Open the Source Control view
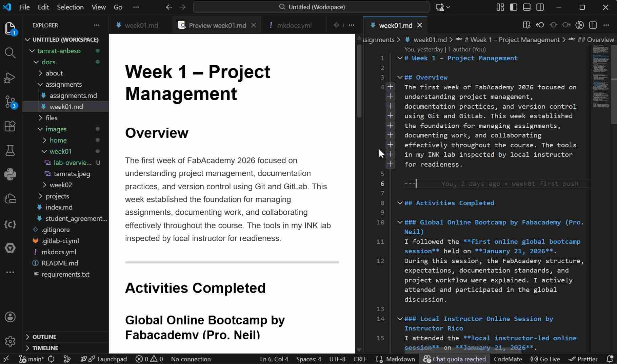Screen dimensions: 617x364 pyautogui.click(x=10, y=101)
